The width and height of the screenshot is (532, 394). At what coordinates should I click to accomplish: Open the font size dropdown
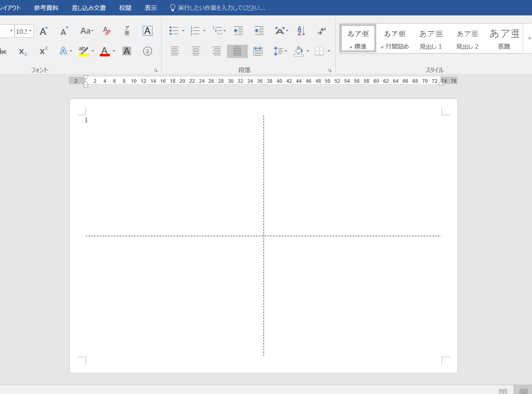pos(30,31)
